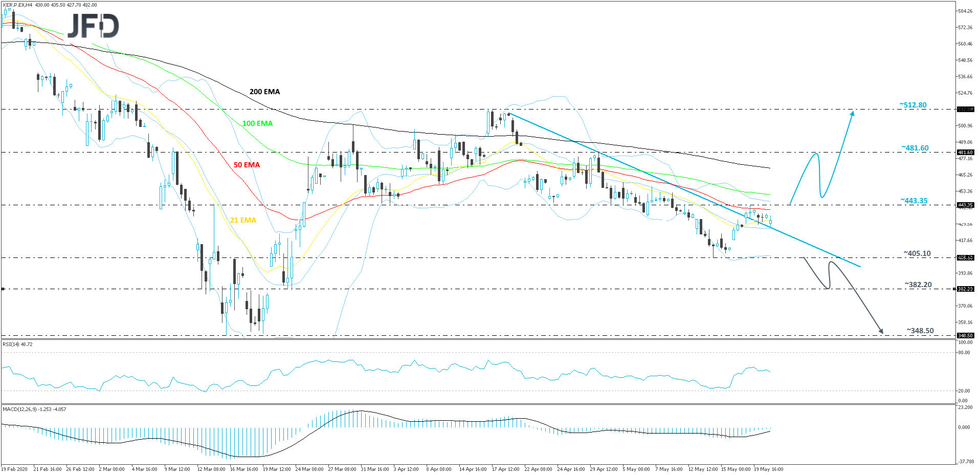The width and height of the screenshot is (980, 475).
Task: Click the ~481.60 level label
Action: coord(915,148)
